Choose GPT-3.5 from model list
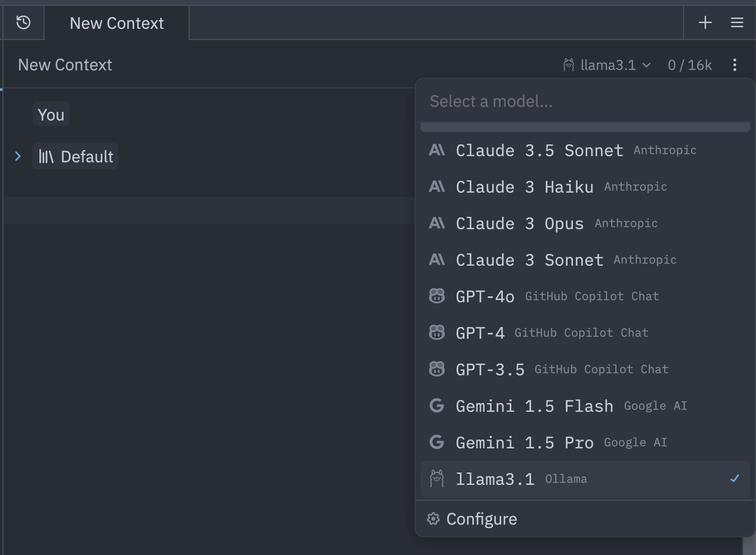 coord(585,369)
